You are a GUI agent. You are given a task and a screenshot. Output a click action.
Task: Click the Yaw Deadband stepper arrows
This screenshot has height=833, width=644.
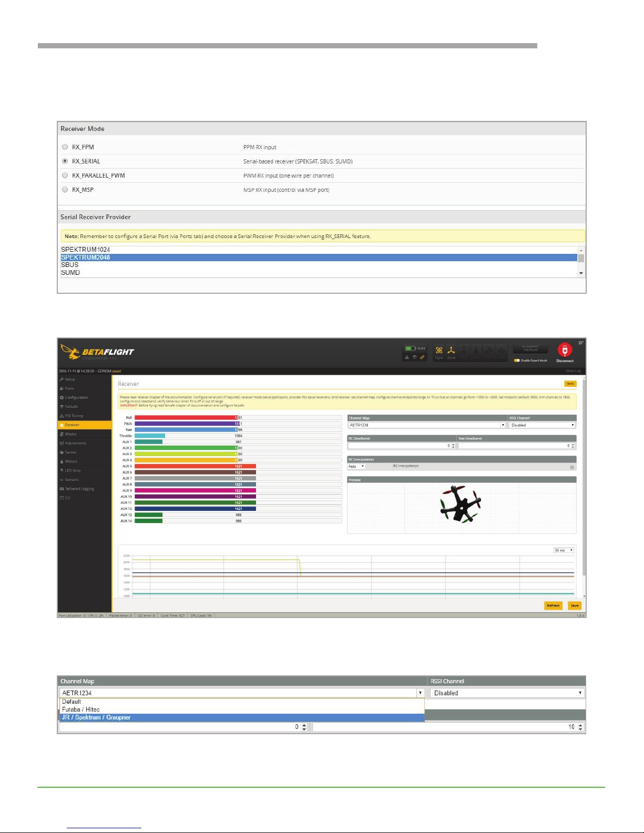[573, 446]
